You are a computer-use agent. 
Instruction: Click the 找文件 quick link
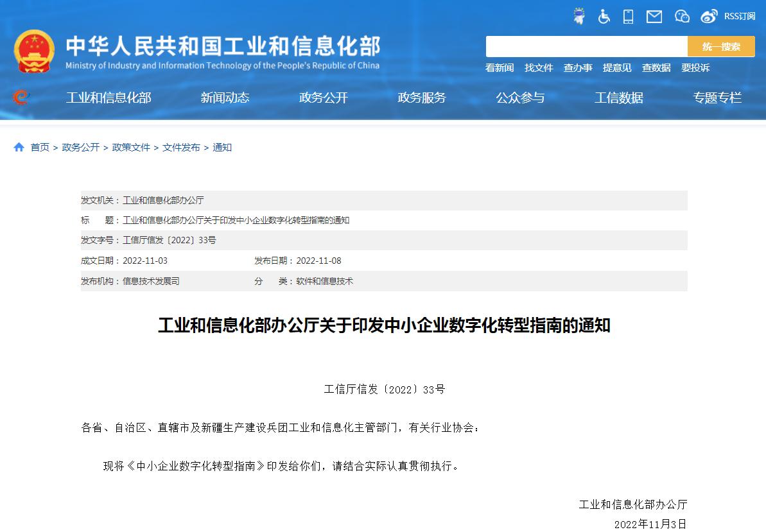click(539, 68)
